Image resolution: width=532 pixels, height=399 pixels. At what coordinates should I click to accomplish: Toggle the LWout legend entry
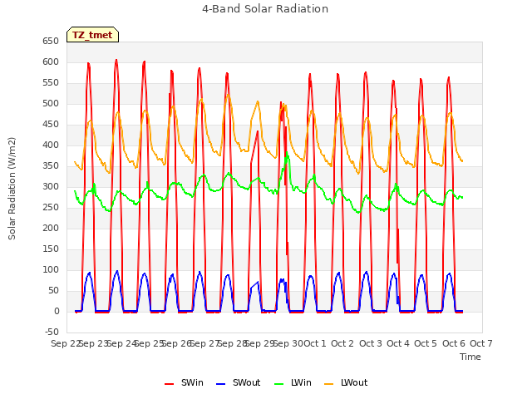[x=346, y=382]
